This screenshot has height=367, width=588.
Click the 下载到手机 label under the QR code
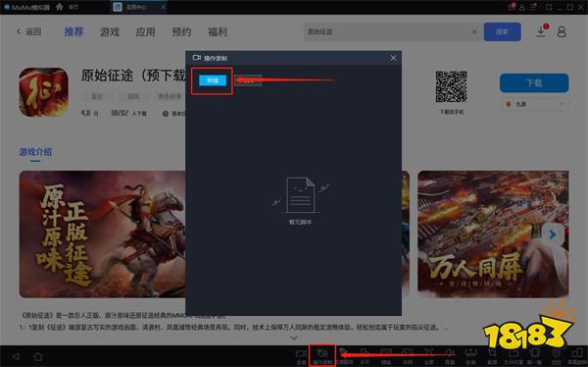(x=451, y=112)
